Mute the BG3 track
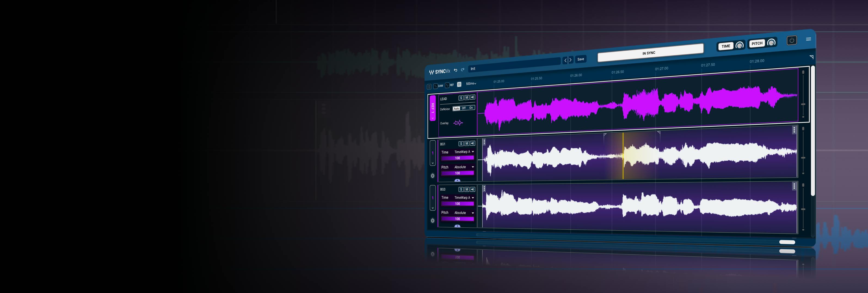868x293 pixels. [x=467, y=190]
